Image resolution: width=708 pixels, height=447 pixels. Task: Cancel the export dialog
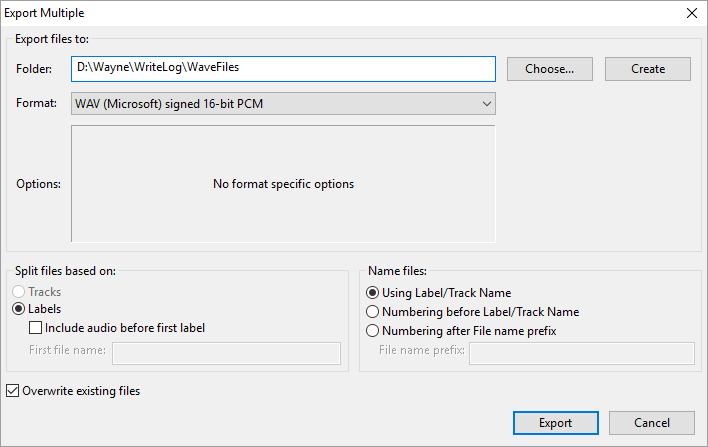(x=652, y=423)
